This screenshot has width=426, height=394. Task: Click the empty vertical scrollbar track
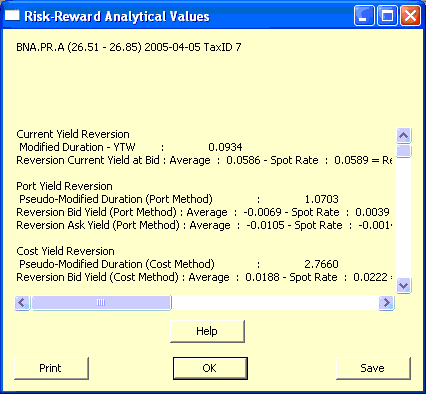click(x=404, y=218)
